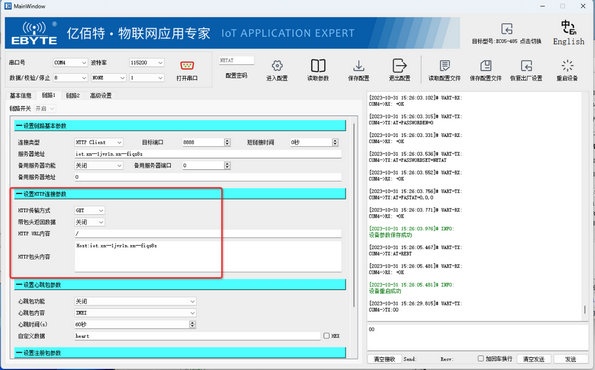
Task: Open the 波特率 115200 dropdown
Action: click(x=146, y=63)
